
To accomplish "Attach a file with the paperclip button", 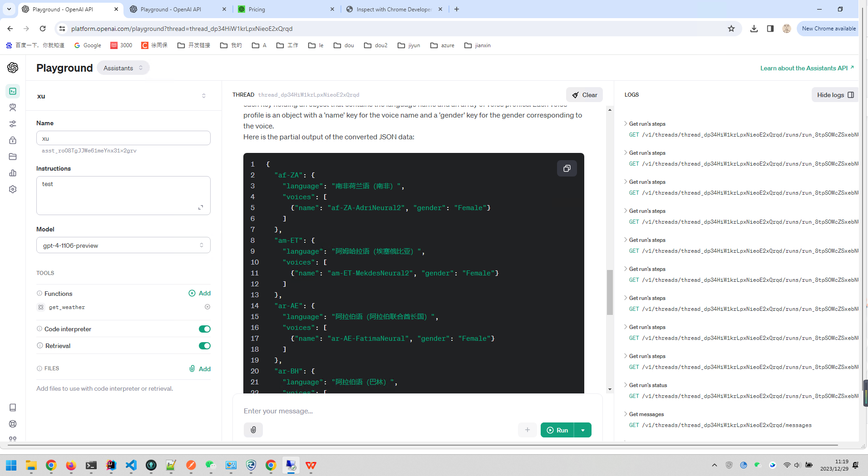I will (253, 430).
